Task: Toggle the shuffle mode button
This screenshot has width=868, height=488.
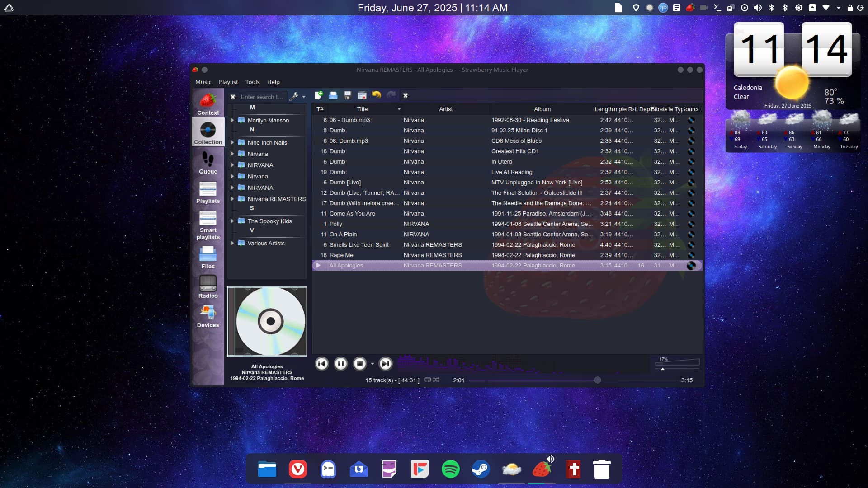Action: click(x=436, y=380)
